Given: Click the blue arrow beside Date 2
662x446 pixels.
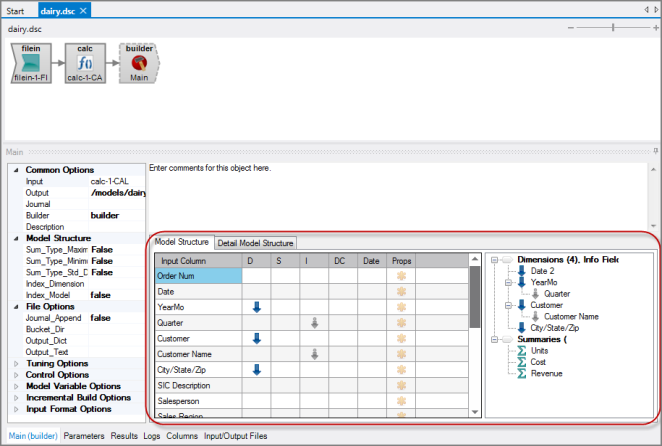Looking at the screenshot, I should (522, 270).
